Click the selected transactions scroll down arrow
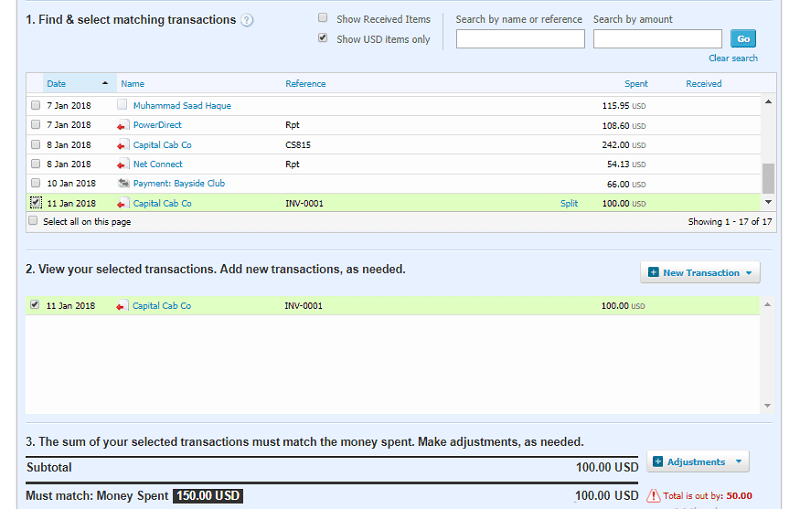Image resolution: width=800 pixels, height=509 pixels. 767,406
